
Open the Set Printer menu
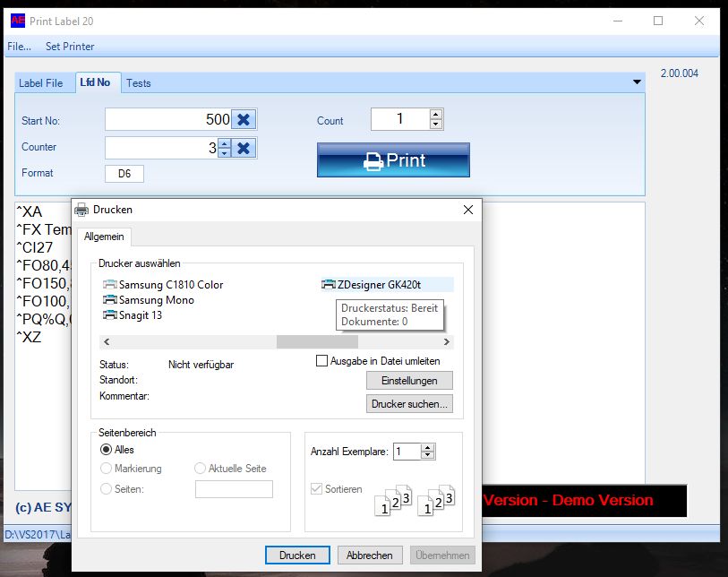point(70,47)
